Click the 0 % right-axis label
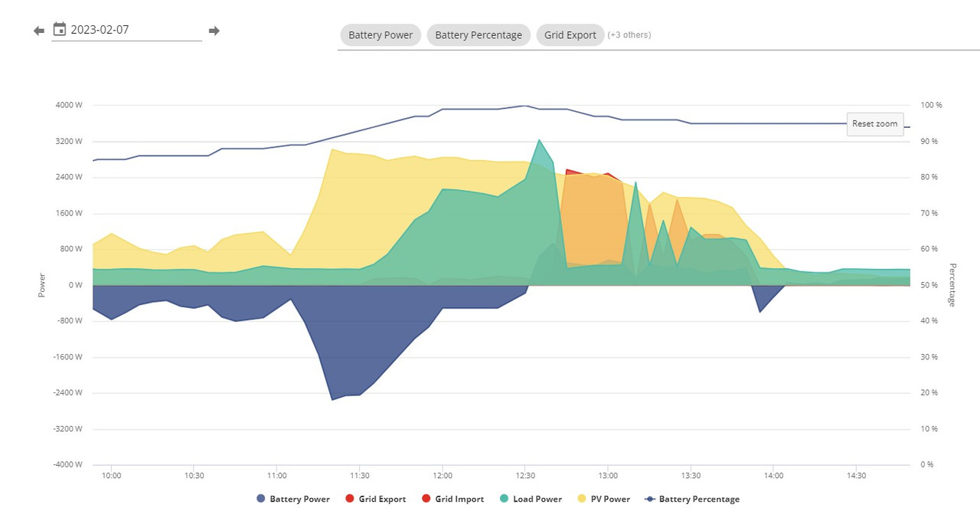Image resolution: width=980 pixels, height=521 pixels. (928, 464)
